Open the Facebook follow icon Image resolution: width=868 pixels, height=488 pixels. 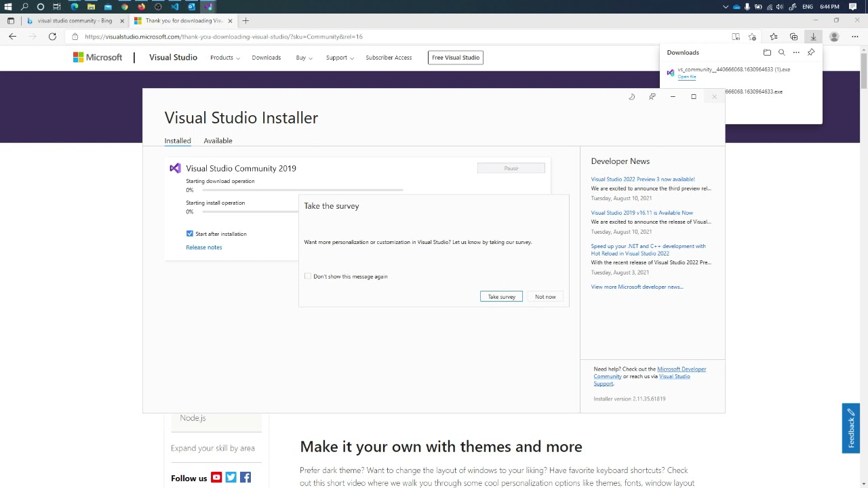click(x=245, y=478)
